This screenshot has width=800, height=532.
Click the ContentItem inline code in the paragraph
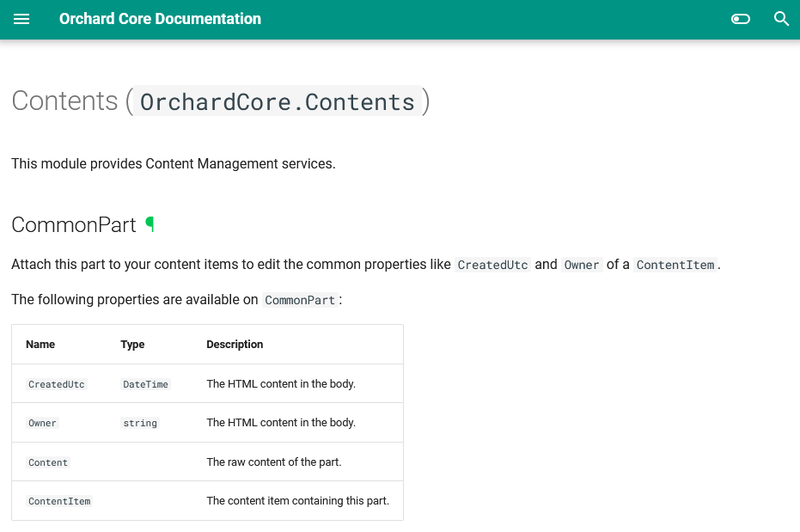[x=675, y=265]
